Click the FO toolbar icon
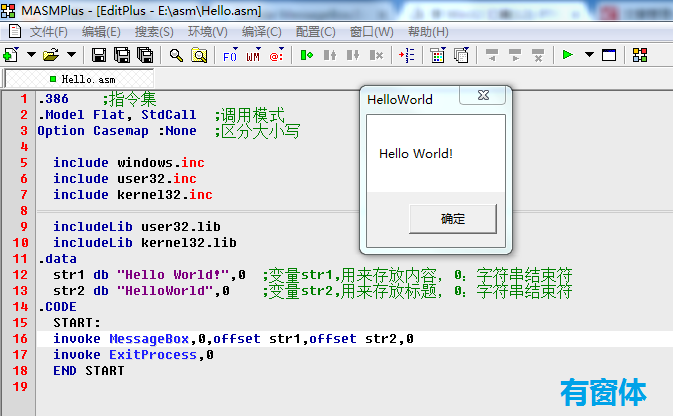This screenshot has height=416, width=675. [230, 55]
